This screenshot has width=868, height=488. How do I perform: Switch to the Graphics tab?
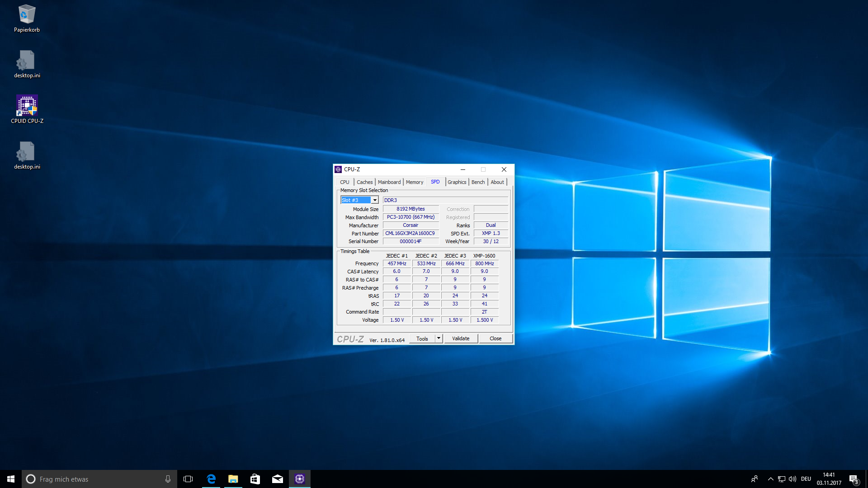pyautogui.click(x=457, y=182)
